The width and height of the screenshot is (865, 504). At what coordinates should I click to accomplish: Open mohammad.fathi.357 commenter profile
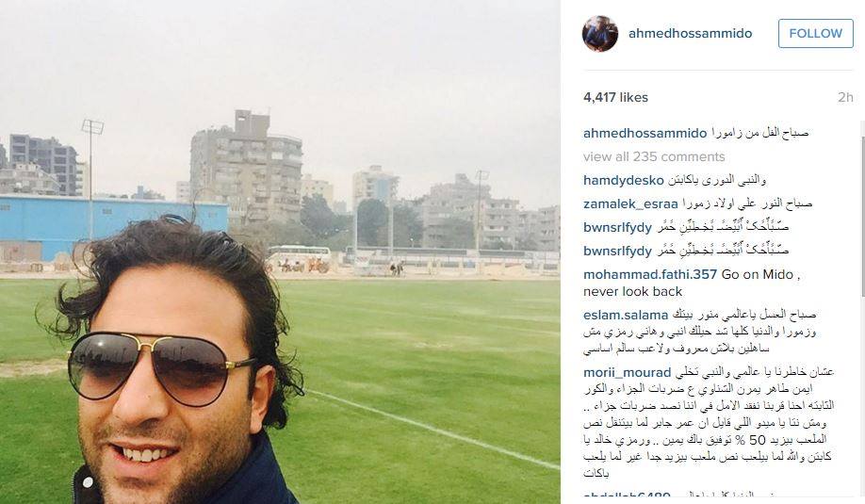click(x=650, y=274)
